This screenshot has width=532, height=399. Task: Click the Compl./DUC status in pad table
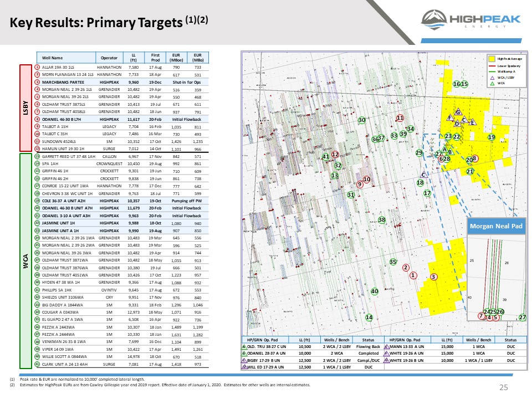pos(369,360)
